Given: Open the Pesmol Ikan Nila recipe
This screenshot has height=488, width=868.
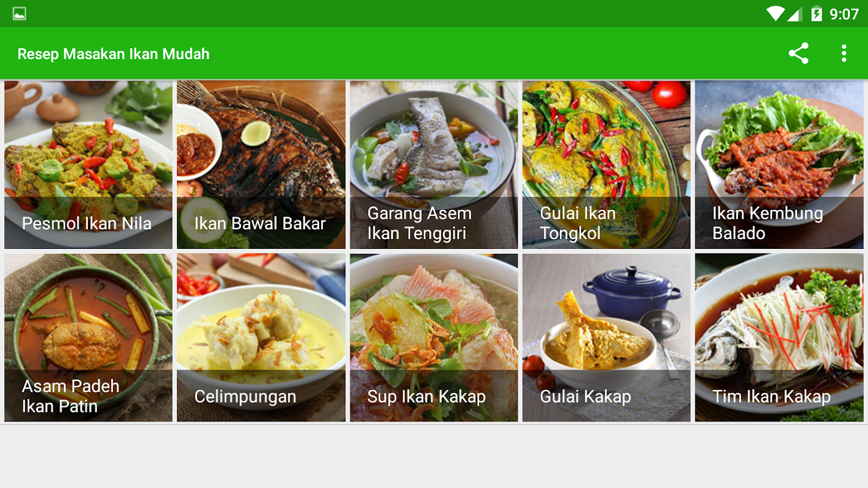Looking at the screenshot, I should click(x=89, y=165).
